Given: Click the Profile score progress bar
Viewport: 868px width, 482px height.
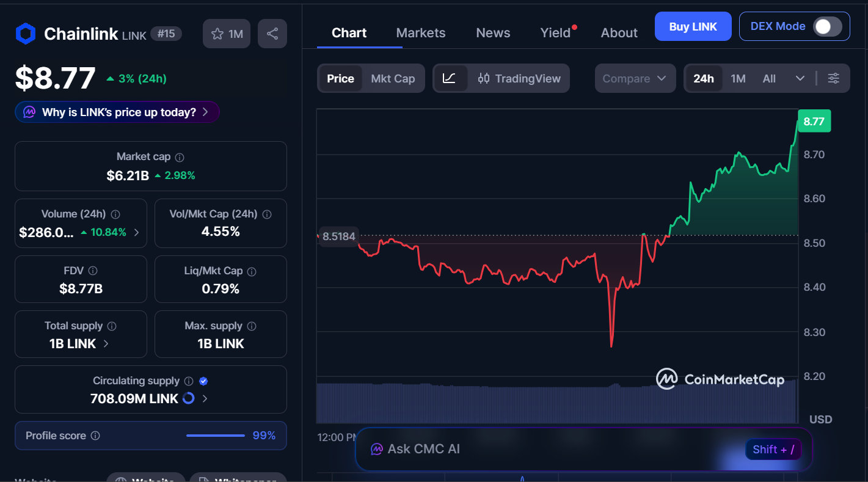Looking at the screenshot, I should click(215, 436).
